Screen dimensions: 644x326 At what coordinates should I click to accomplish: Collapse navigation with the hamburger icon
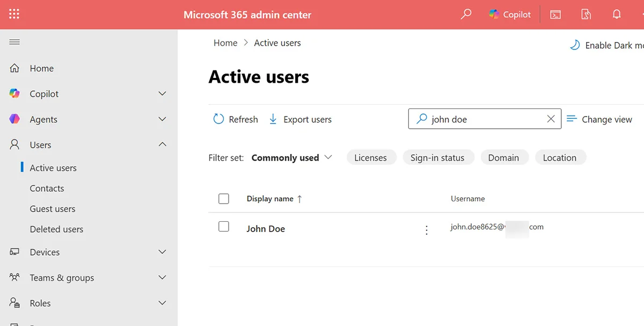pos(14,42)
